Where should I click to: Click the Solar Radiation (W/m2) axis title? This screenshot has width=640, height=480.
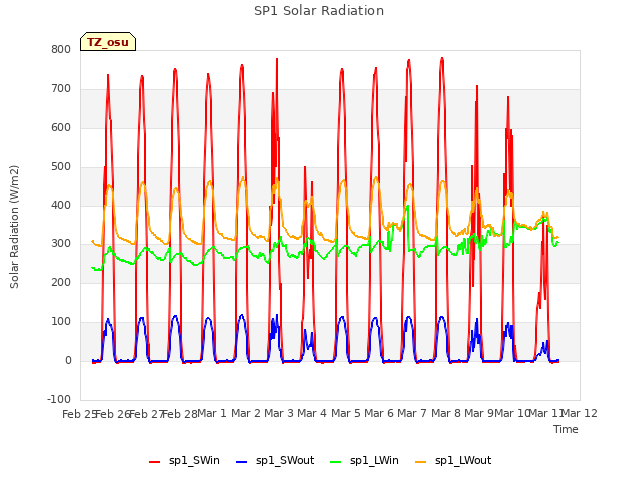coord(14,227)
